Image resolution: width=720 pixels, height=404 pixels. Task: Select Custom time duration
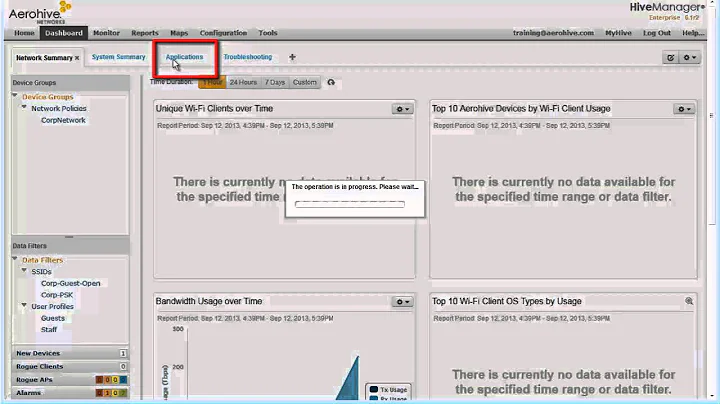tap(304, 82)
